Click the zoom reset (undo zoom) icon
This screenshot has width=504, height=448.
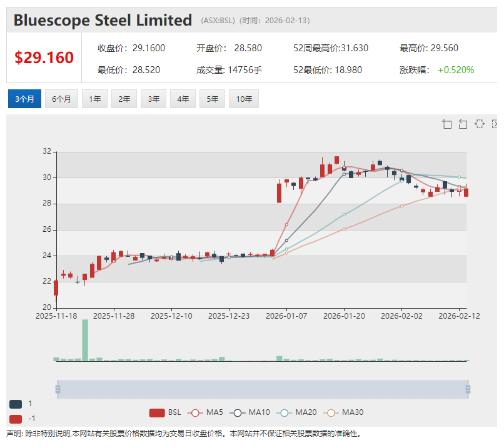point(463,124)
